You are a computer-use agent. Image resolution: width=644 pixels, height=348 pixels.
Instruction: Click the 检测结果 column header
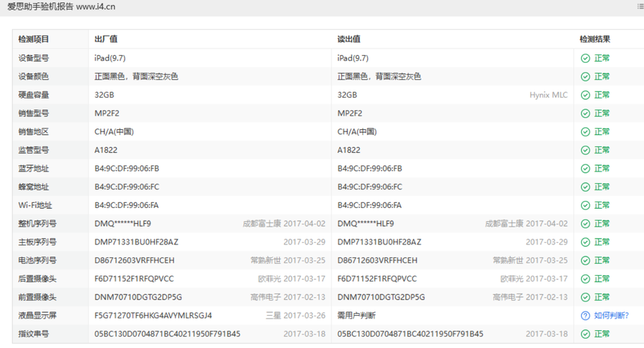(x=595, y=39)
